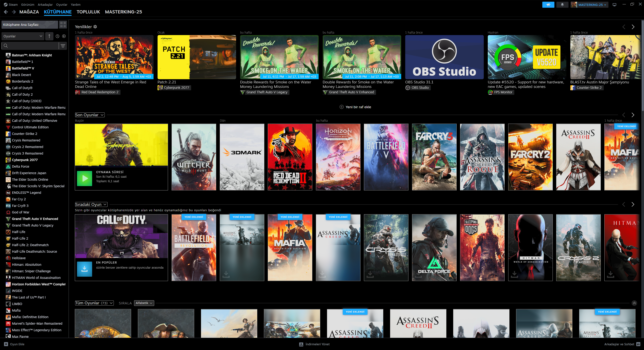Open The Witcher 3 Wild Hunt cover
Viewport: 644px width, 350px height.
[194, 157]
